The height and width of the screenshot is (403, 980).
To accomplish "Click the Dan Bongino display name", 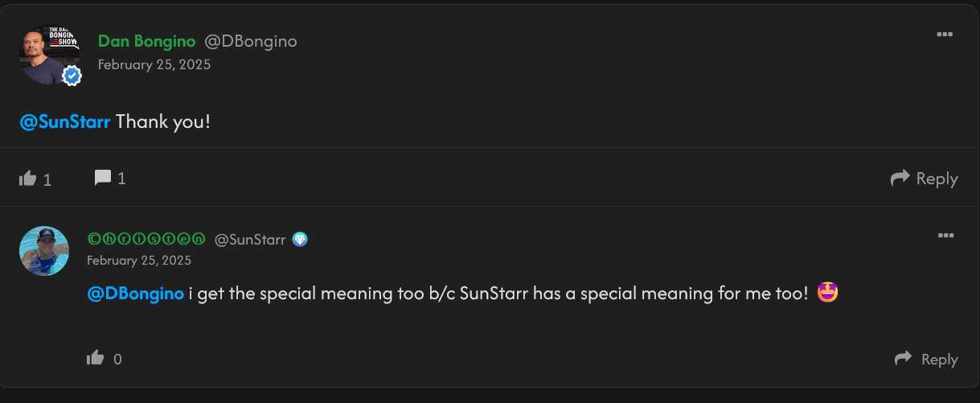I will pyautogui.click(x=146, y=41).
